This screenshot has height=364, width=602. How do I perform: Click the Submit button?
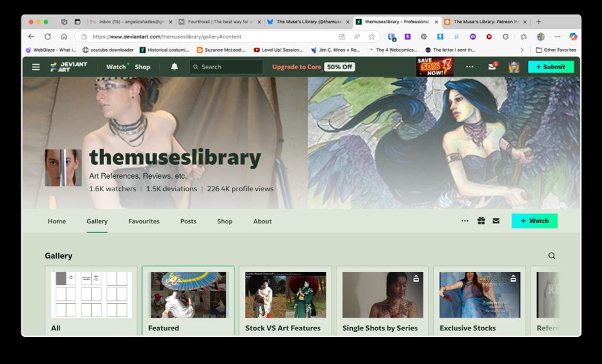551,67
